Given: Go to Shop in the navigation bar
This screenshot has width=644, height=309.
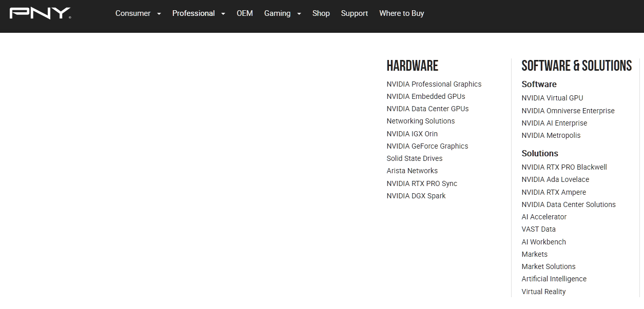Looking at the screenshot, I should click(321, 13).
